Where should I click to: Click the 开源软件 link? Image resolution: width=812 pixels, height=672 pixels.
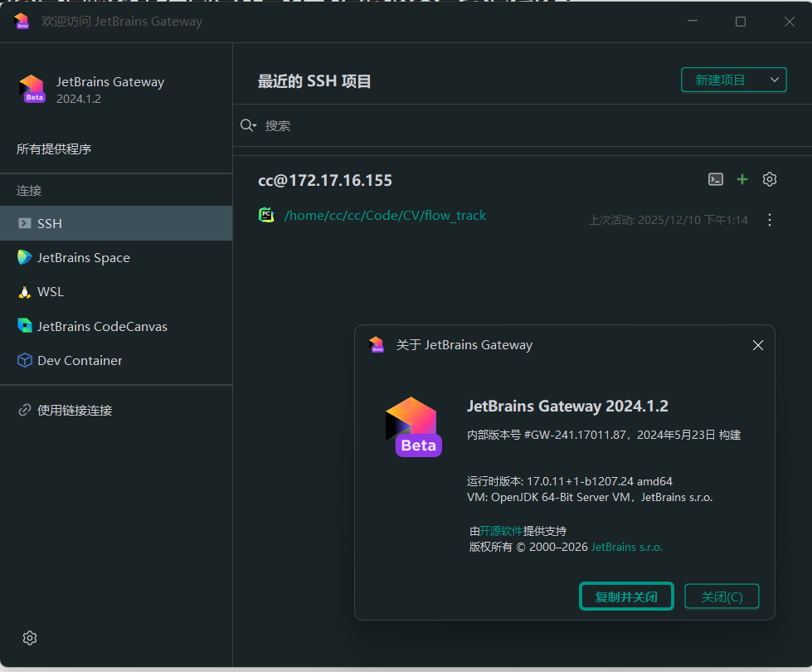pos(501,531)
